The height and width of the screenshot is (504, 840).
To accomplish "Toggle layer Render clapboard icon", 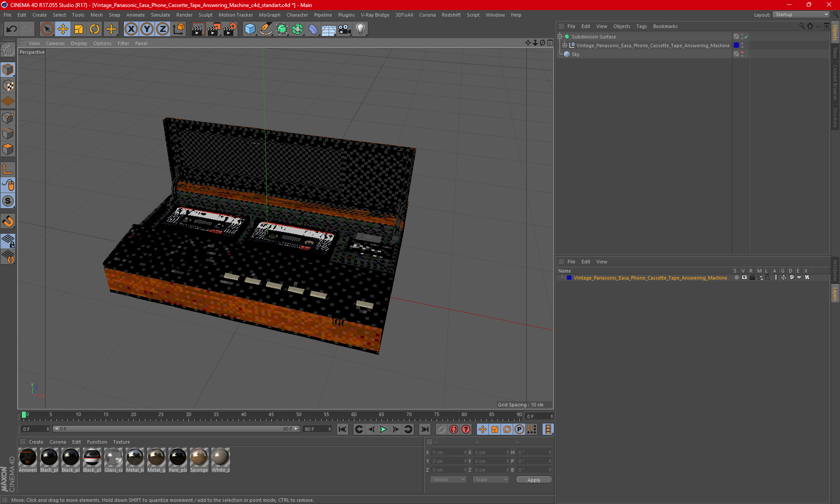I will [752, 277].
